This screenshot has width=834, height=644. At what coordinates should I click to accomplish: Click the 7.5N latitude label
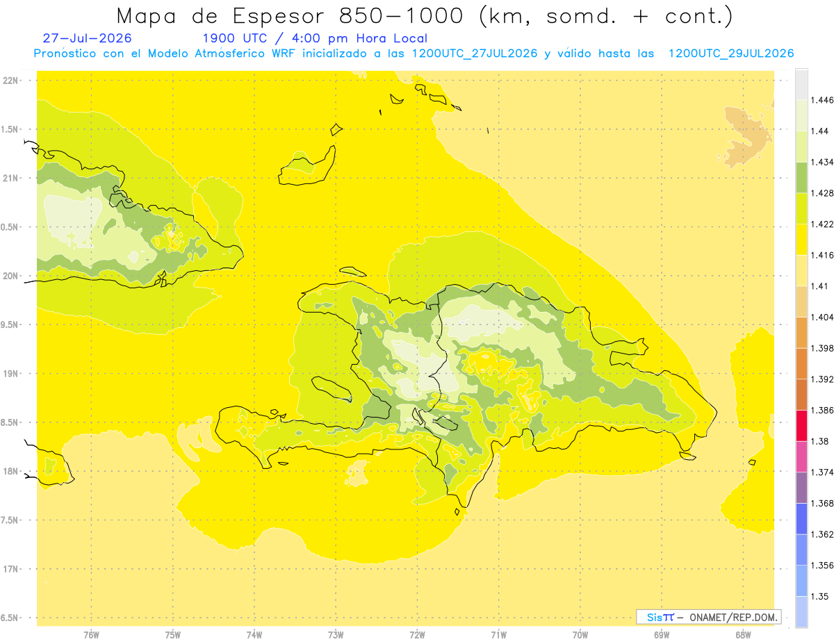(10, 520)
